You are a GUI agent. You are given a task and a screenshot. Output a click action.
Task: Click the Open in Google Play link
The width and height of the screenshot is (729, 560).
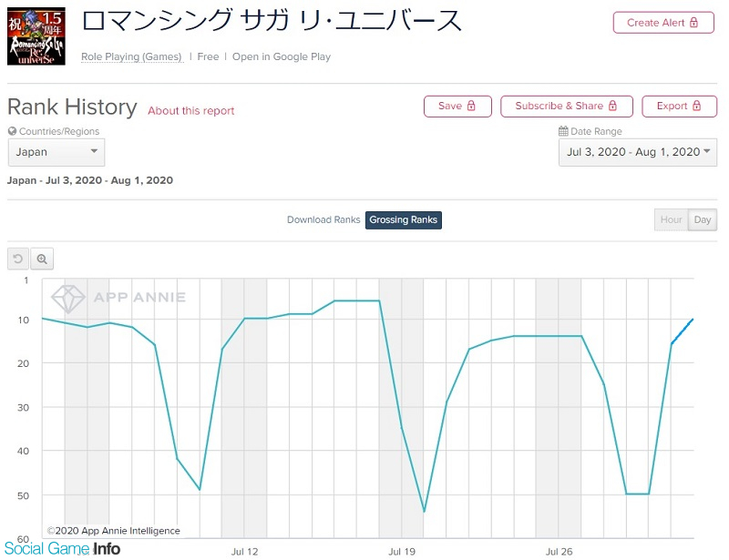pos(282,56)
